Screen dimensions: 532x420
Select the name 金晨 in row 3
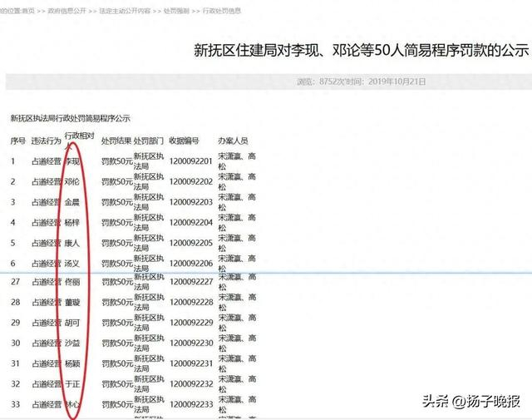coord(72,202)
